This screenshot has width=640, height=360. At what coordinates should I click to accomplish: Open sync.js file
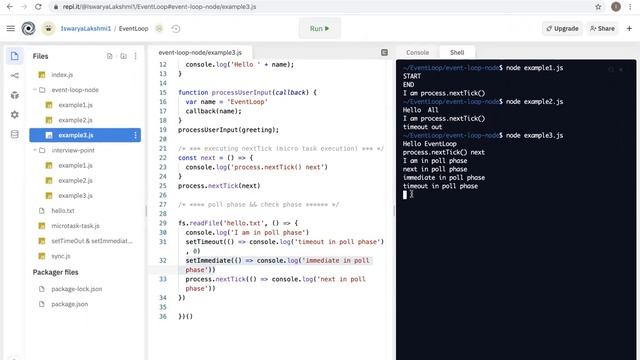[61, 256]
